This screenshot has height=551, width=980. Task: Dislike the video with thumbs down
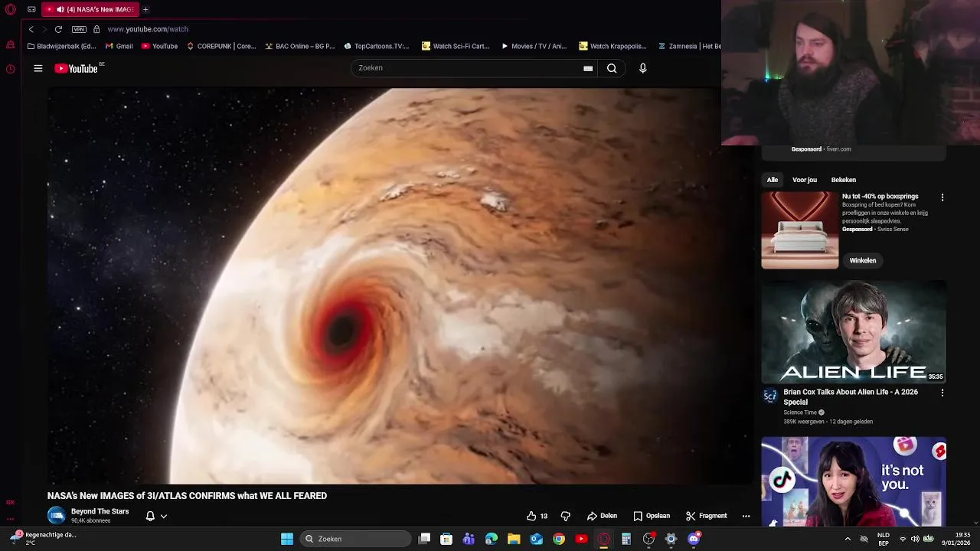566,516
